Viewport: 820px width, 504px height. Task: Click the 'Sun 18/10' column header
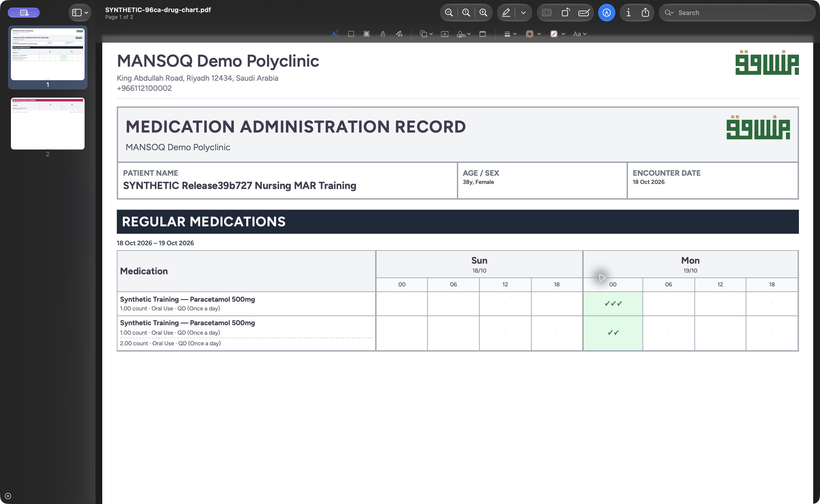[x=479, y=264]
